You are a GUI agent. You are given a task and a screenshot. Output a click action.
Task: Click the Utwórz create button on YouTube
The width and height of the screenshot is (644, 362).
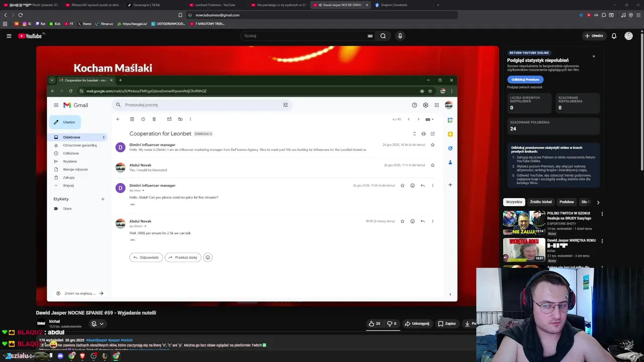(594, 36)
